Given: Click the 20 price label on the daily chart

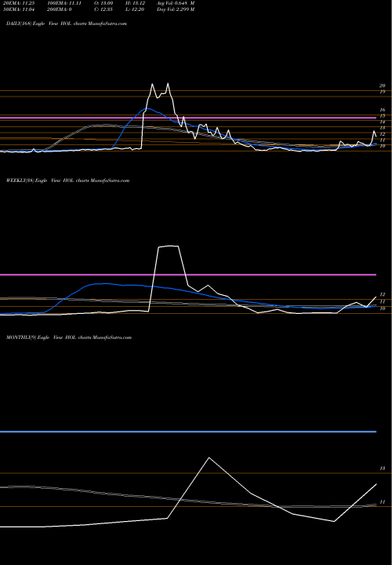Looking at the screenshot, I should (383, 86).
